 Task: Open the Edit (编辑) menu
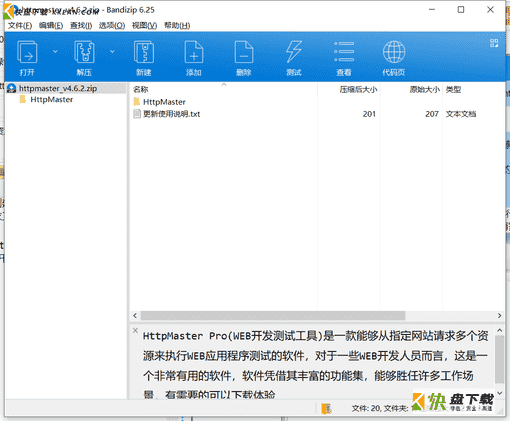(51, 25)
